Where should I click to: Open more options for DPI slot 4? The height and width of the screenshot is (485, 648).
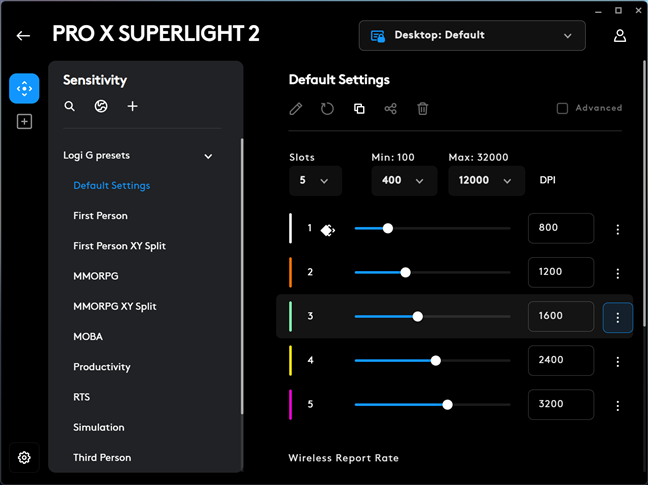tap(617, 362)
